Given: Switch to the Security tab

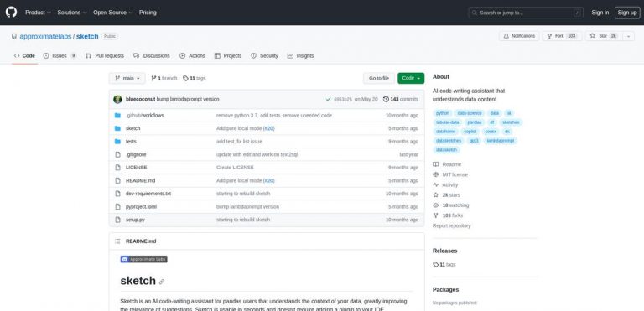Looking at the screenshot, I should tap(264, 56).
